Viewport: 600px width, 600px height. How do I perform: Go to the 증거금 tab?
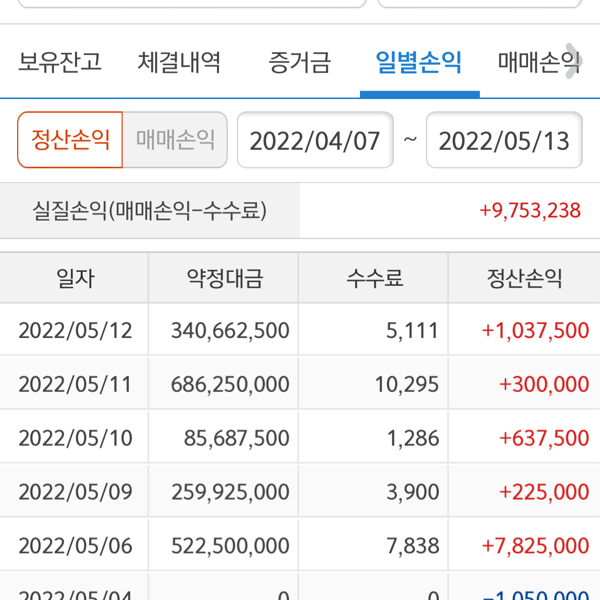point(299,63)
